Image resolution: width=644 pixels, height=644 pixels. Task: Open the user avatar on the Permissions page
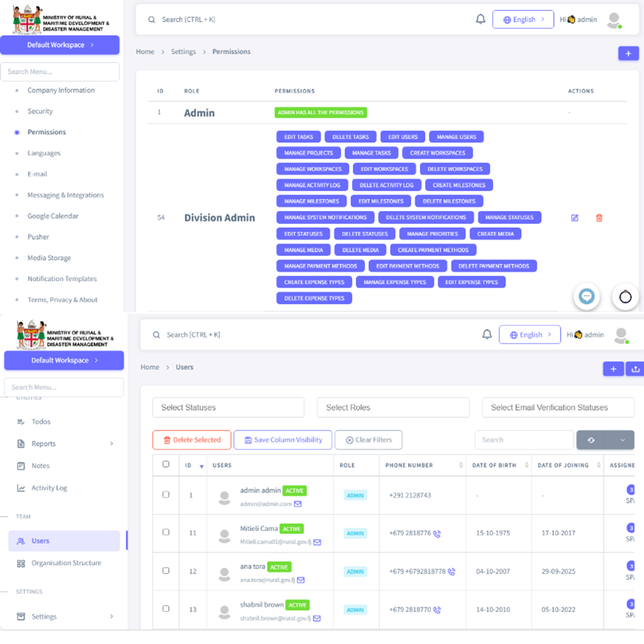pyautogui.click(x=614, y=20)
